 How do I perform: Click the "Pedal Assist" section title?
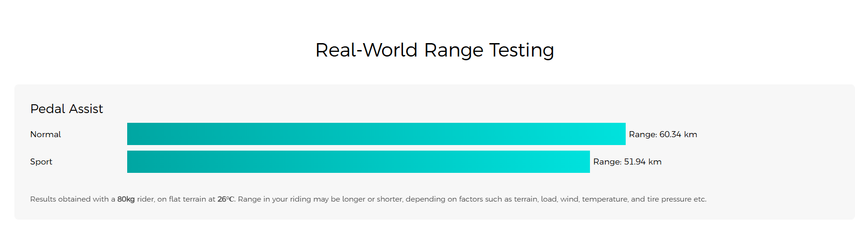tap(66, 109)
